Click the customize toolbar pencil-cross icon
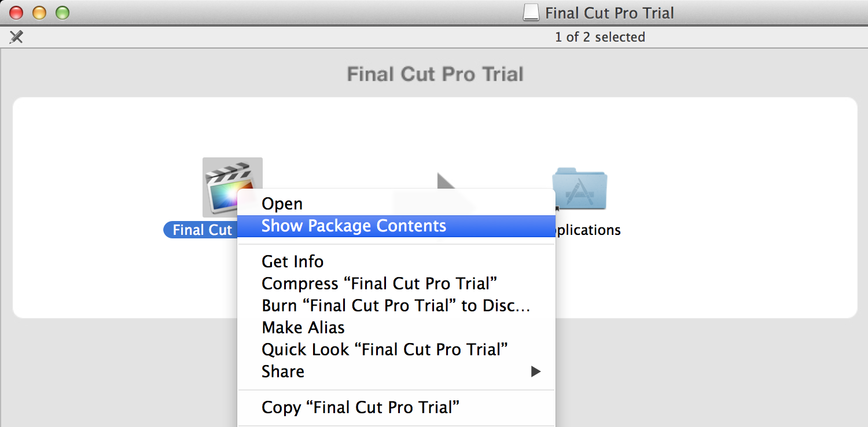Screen dimensions: 868x427 pyautogui.click(x=17, y=37)
